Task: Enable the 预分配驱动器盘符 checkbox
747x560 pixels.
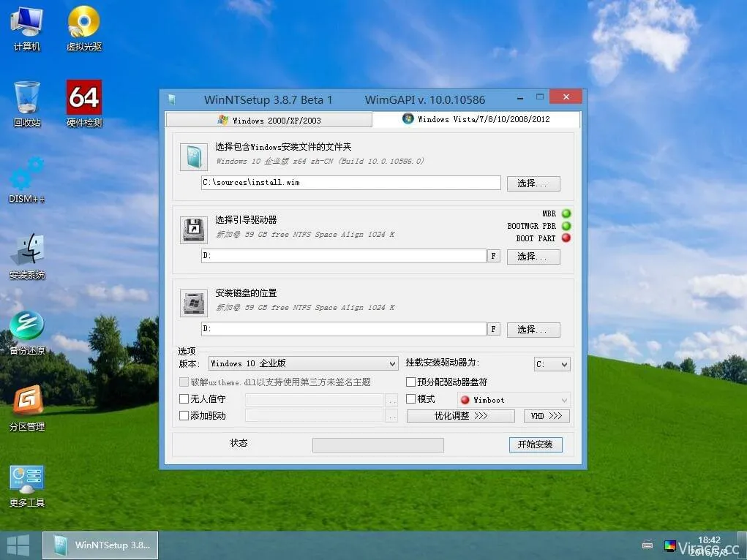Action: (410, 382)
